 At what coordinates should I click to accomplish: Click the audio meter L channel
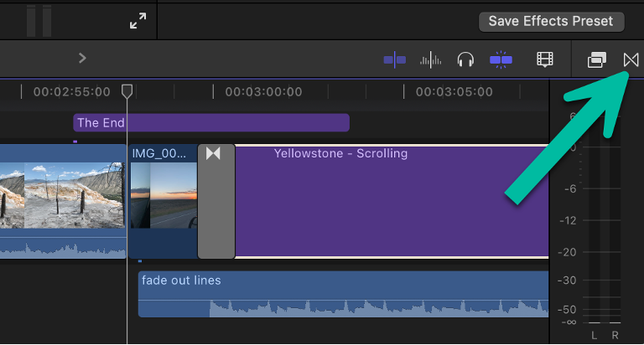click(595, 335)
